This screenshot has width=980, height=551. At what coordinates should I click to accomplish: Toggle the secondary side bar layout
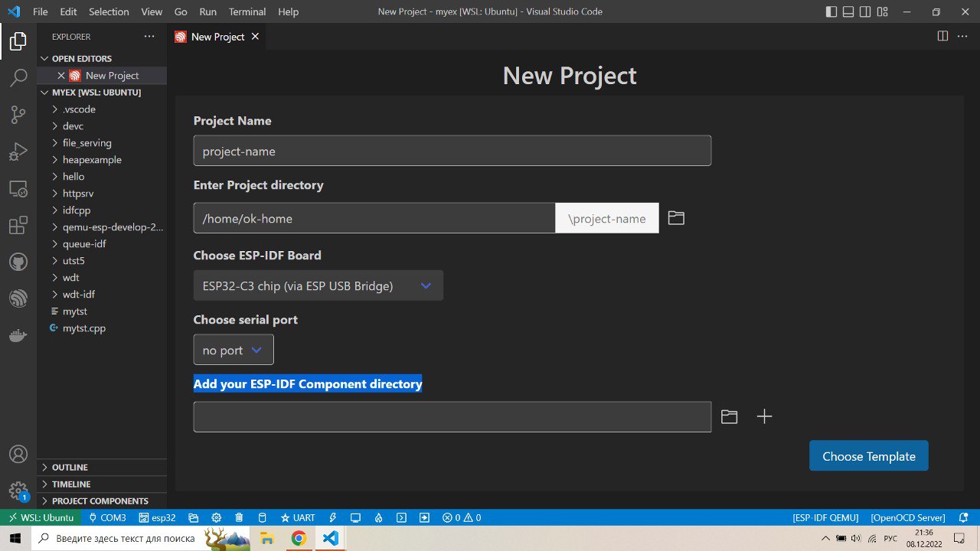tap(865, 11)
